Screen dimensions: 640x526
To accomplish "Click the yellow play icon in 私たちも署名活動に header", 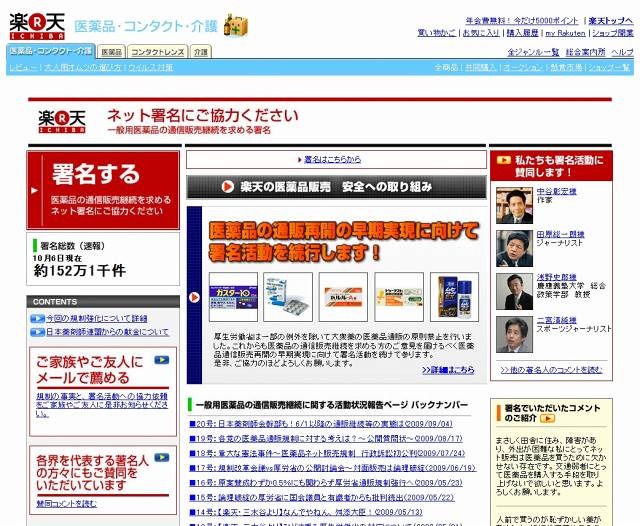I will pos(503,160).
